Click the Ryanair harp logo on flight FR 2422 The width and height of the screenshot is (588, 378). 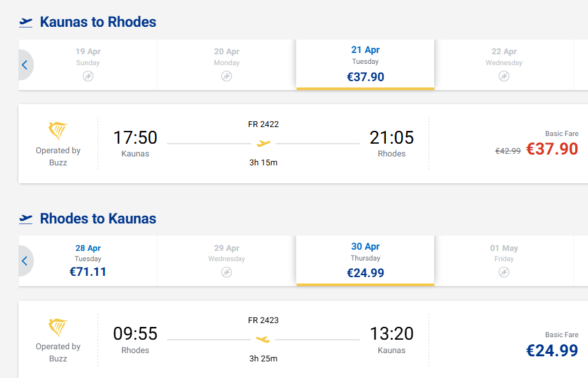[58, 132]
